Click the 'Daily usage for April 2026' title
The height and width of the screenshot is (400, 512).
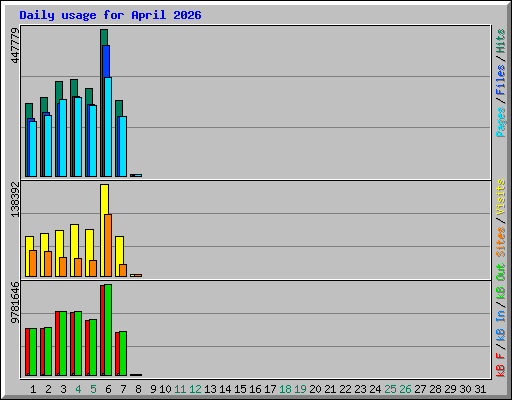pos(110,15)
